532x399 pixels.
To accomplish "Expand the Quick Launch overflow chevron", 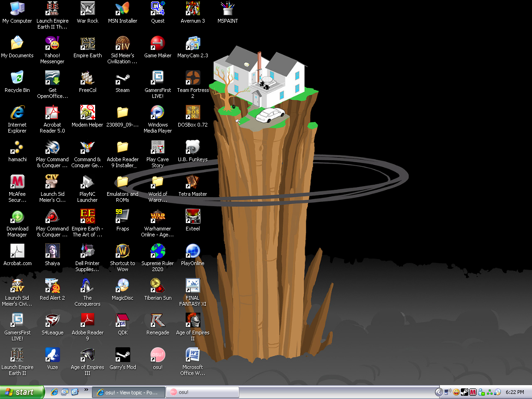I will [86, 389].
